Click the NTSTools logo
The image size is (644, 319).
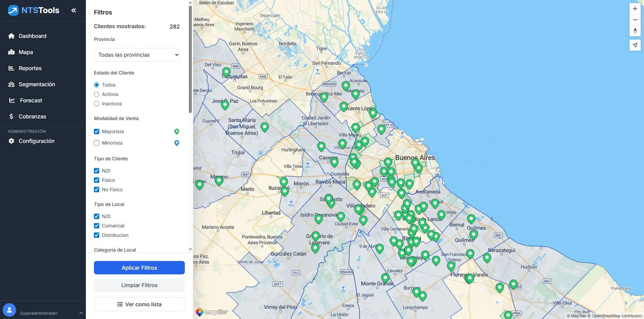coord(34,10)
